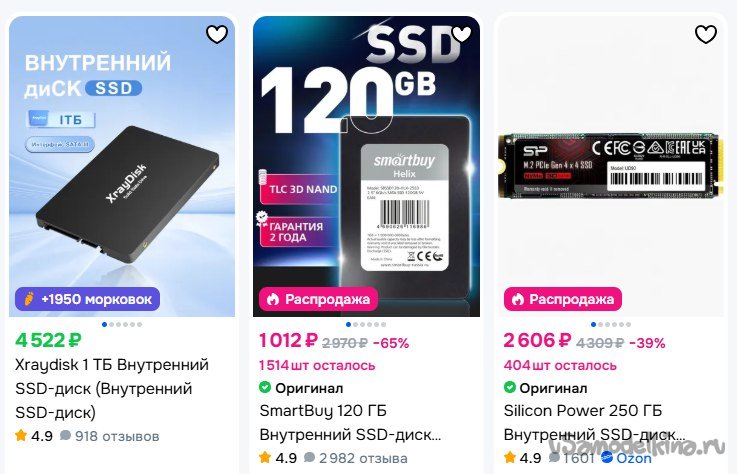
Task: Open Xraydisk 1 ТБ product image
Action: coord(122,166)
